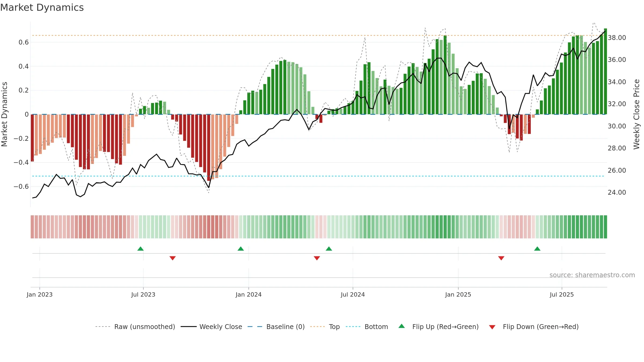
Task: Toggle Flip Up (Red→Green) legend entry
Action: click(x=438, y=327)
